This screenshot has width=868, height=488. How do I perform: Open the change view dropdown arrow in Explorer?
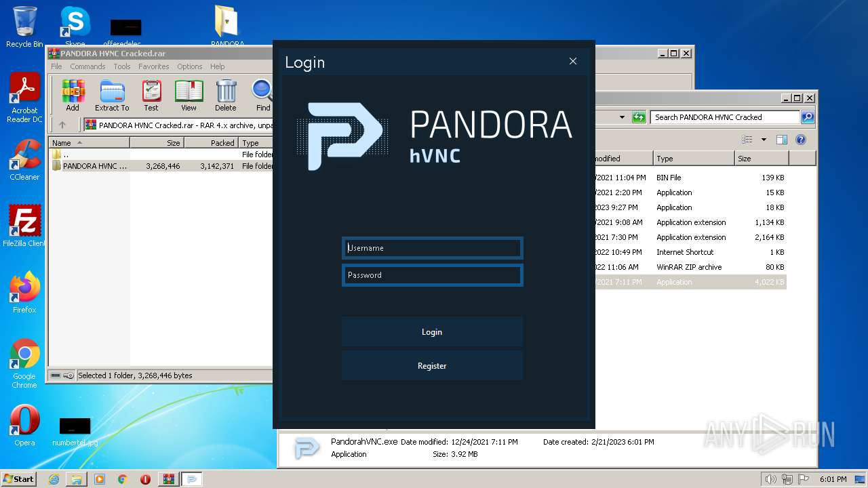click(764, 140)
